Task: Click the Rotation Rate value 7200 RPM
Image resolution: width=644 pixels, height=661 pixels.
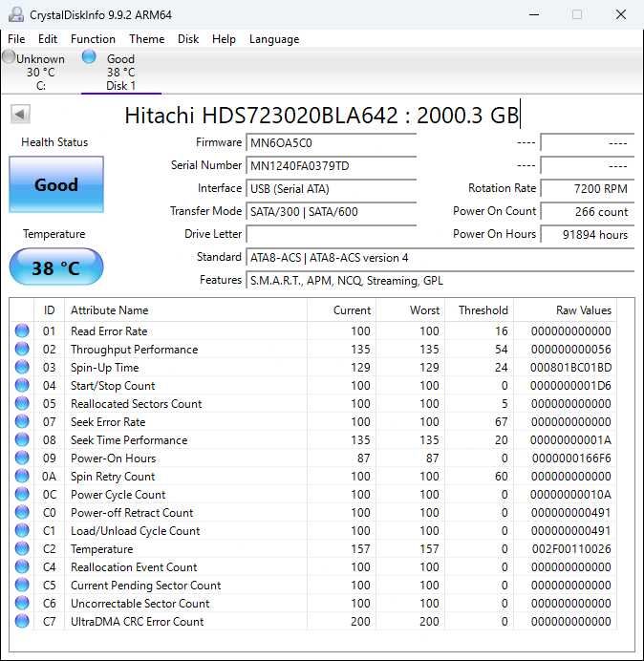Action: click(587, 188)
